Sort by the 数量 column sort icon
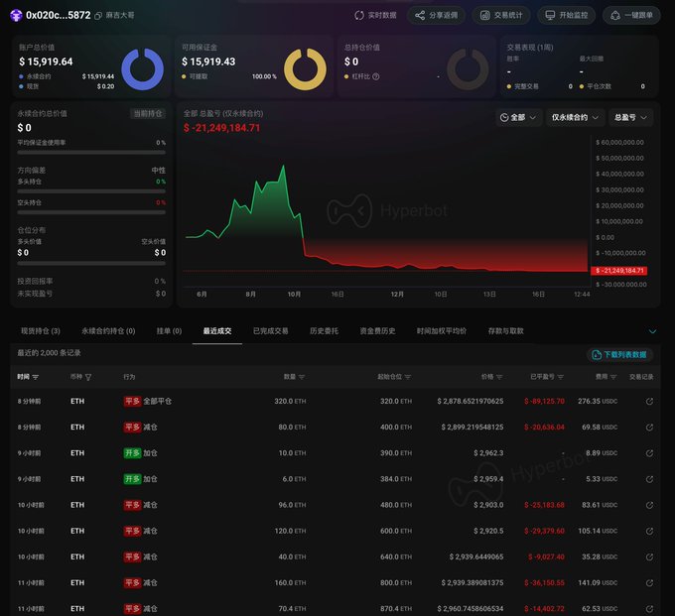 coord(303,377)
